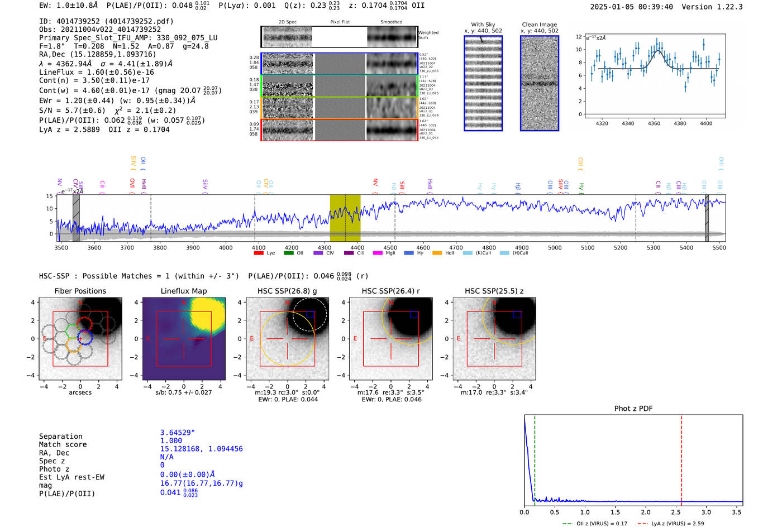Open the Lineflux Map panel
This screenshot has width=782, height=532.
[184, 338]
